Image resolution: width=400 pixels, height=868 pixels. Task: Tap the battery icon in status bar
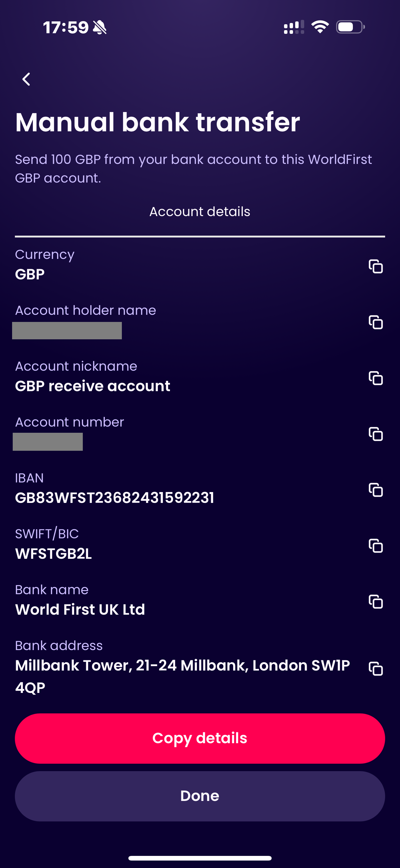pos(350,27)
